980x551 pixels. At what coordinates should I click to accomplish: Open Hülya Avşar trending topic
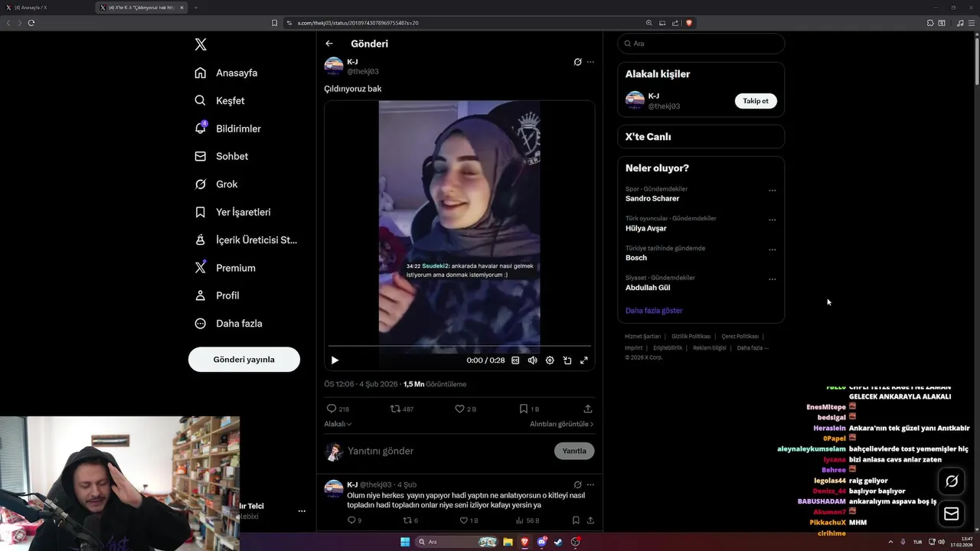click(x=646, y=228)
